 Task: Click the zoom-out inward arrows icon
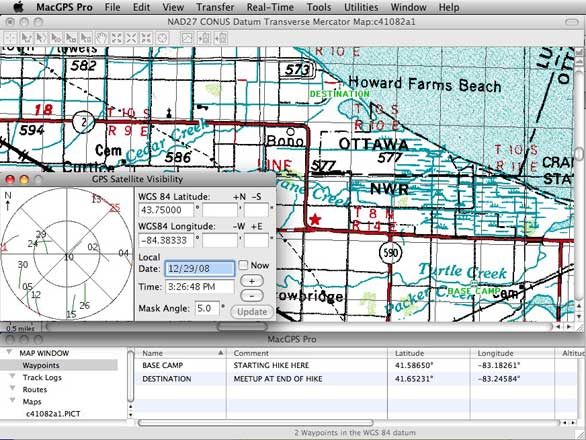coord(146,38)
